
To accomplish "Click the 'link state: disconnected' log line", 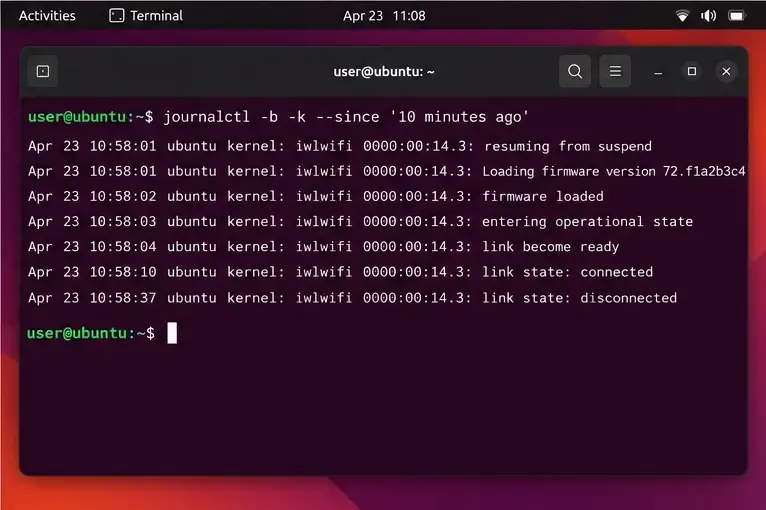I will (x=352, y=298).
